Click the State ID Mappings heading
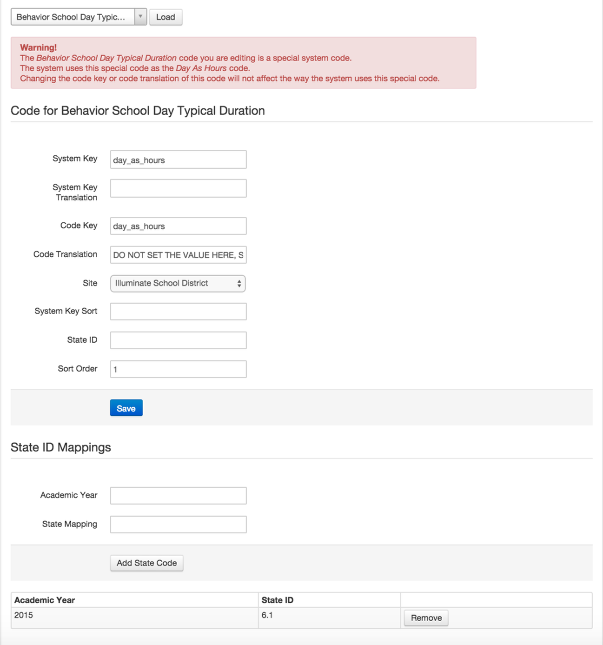 point(61,447)
